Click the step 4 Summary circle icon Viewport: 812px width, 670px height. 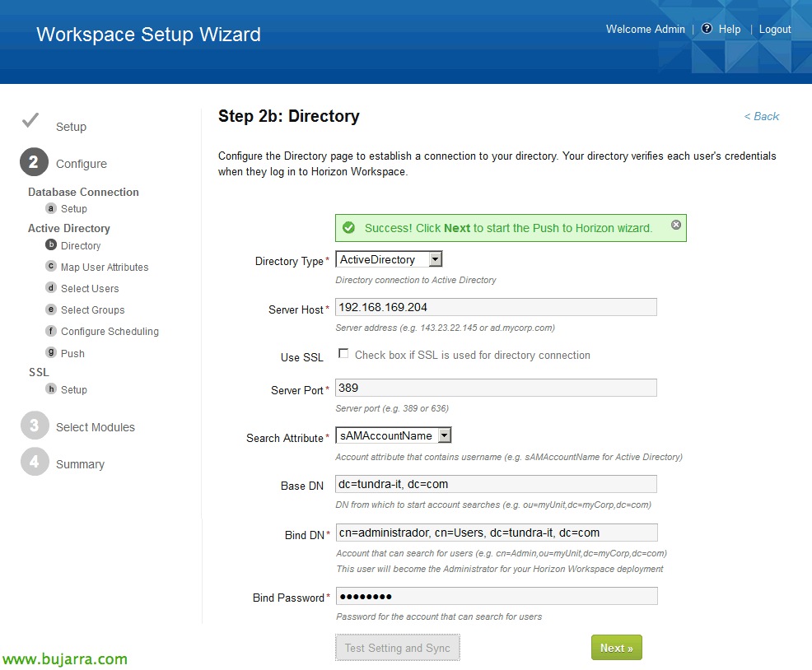[35, 461]
